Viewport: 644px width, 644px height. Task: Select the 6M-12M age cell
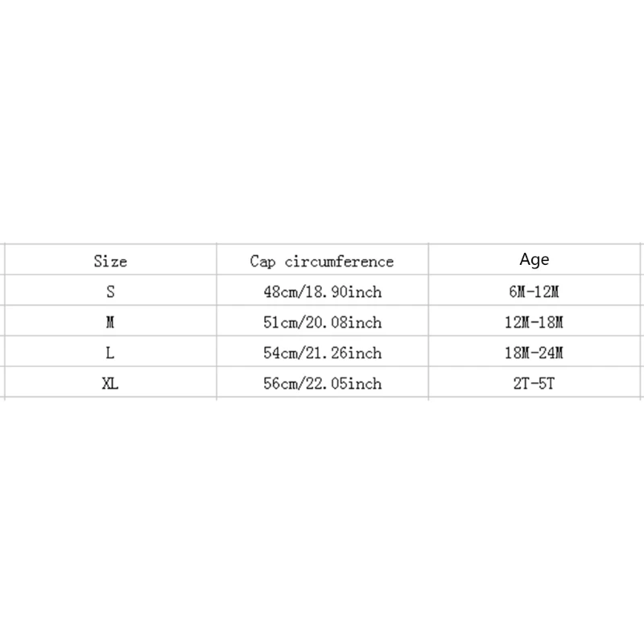(x=535, y=291)
